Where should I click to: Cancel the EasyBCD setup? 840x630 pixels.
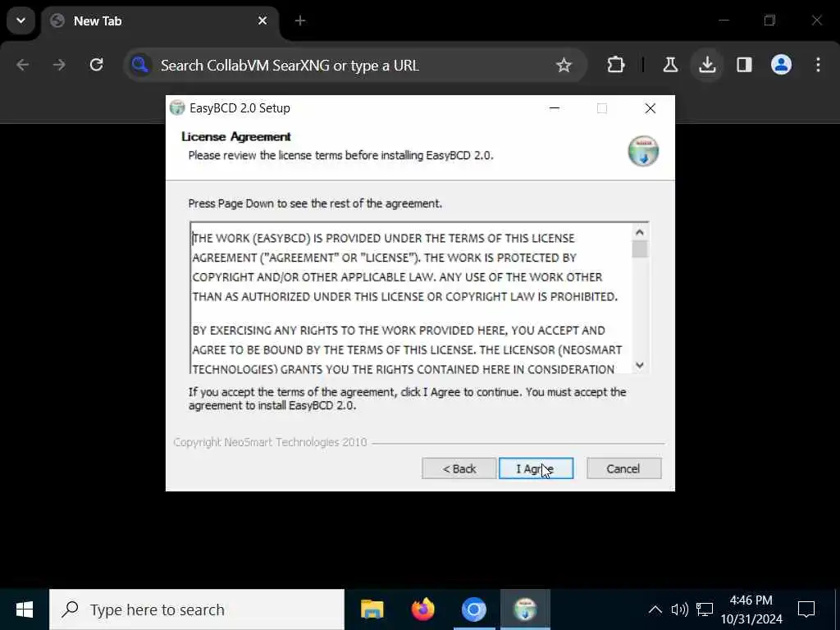(623, 468)
